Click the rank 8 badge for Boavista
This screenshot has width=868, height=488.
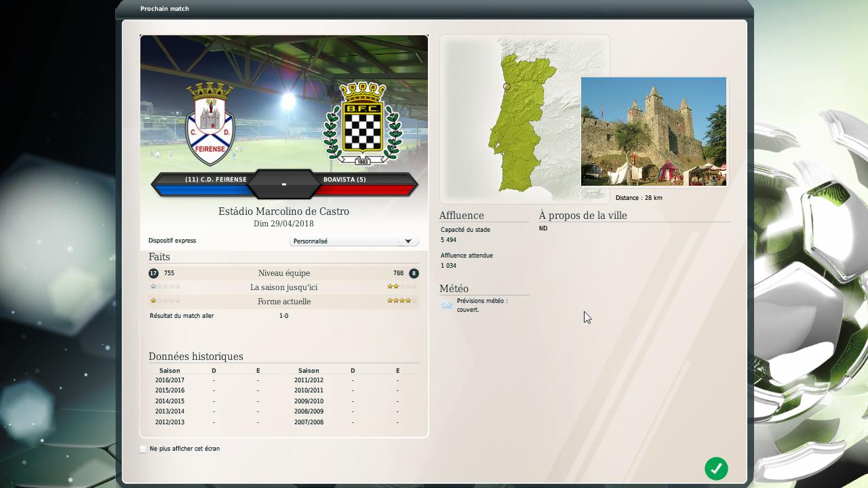(414, 273)
